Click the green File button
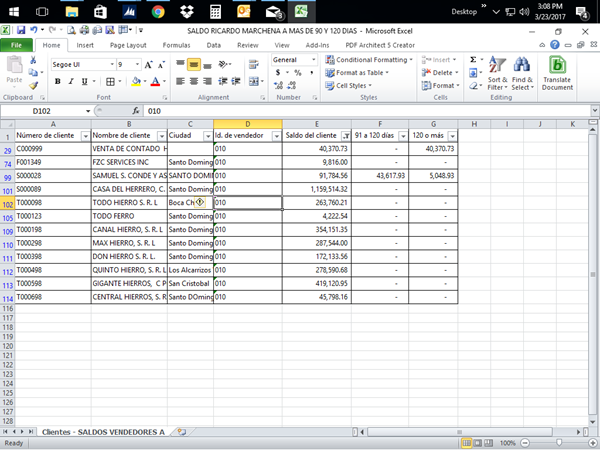Viewport: 600px width, 450px height. [x=16, y=45]
